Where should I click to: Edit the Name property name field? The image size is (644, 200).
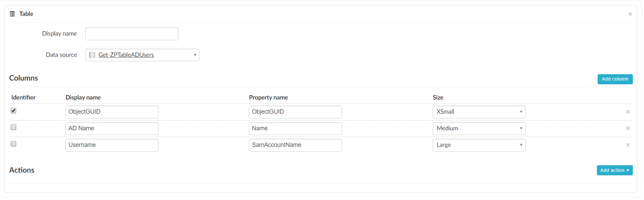point(295,129)
